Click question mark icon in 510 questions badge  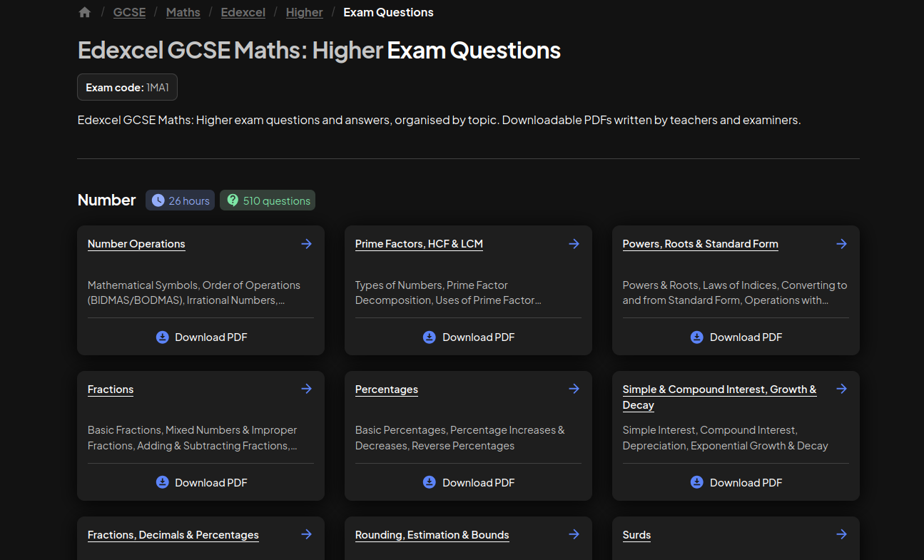(233, 200)
